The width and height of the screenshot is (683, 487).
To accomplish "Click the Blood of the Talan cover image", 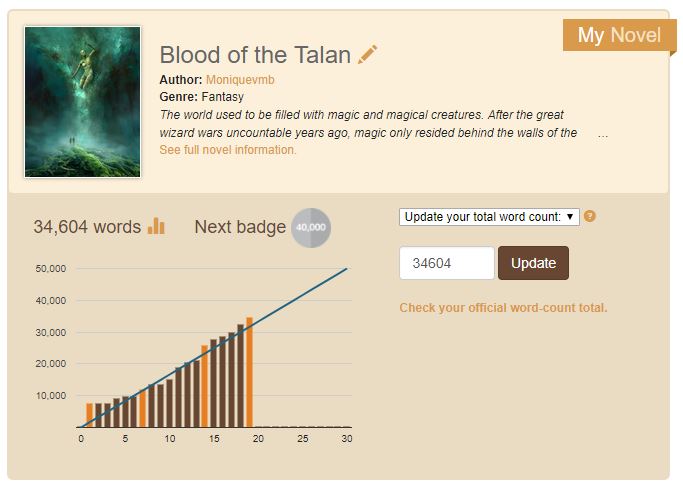I will pos(82,103).
